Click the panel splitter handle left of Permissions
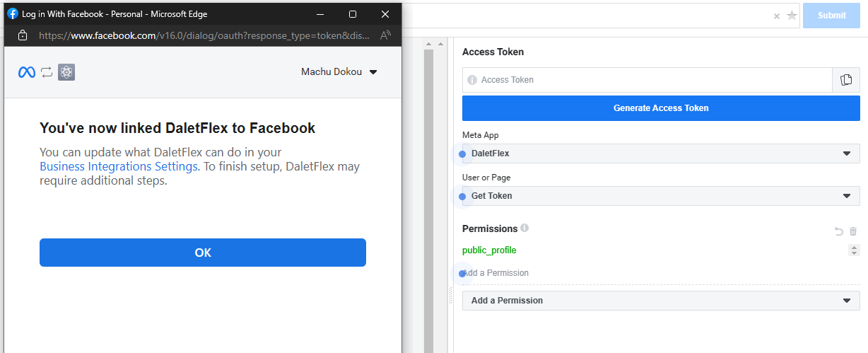 (x=450, y=296)
